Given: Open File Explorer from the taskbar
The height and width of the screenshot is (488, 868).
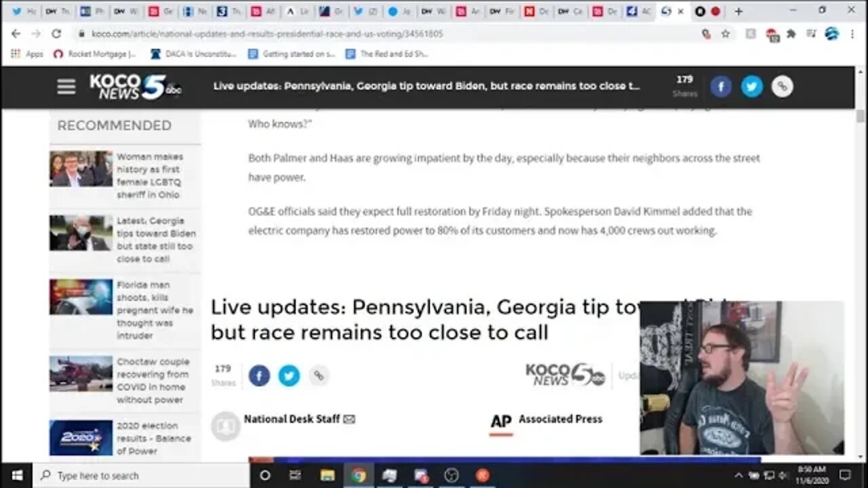Looking at the screenshot, I should click(x=328, y=475).
